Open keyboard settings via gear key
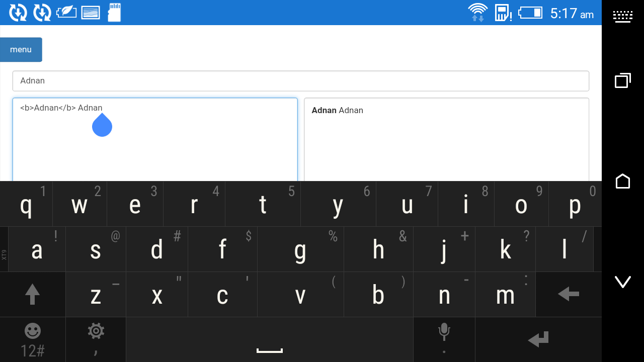Viewport: 644px width, 362px height. (x=96, y=331)
